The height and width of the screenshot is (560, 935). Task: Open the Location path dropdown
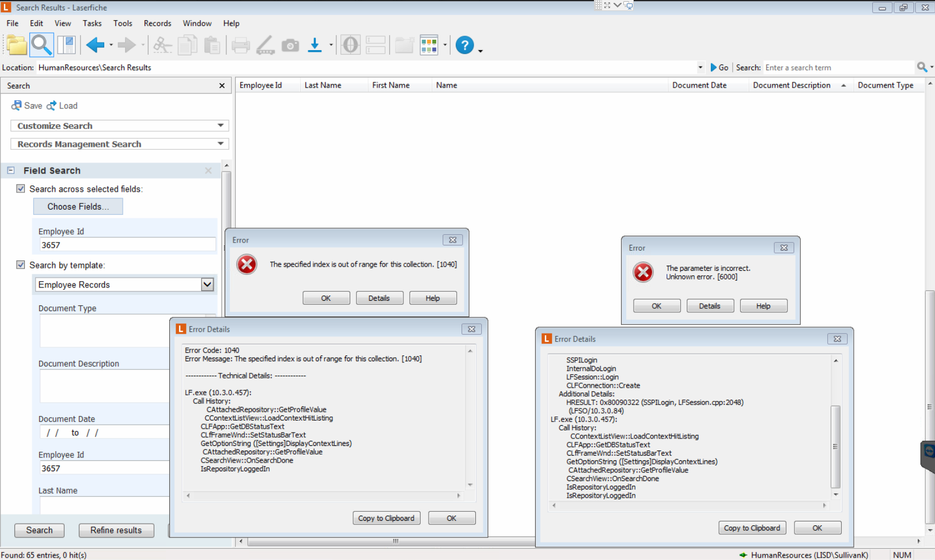click(701, 67)
